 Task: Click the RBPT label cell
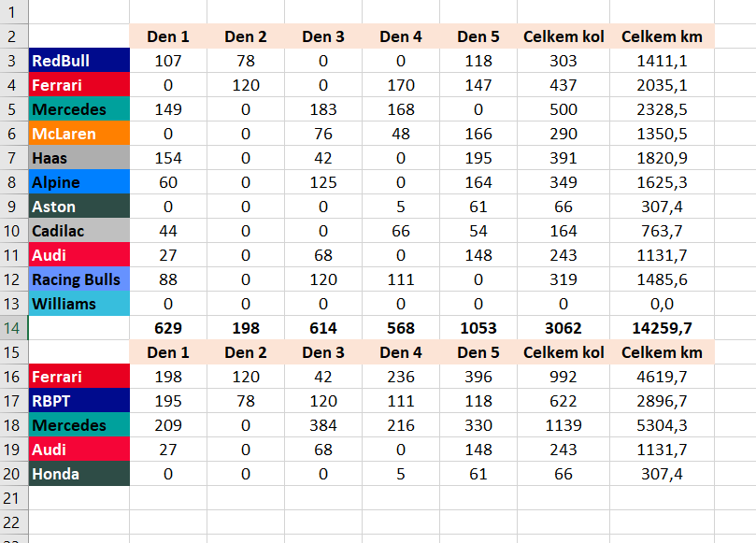point(79,401)
